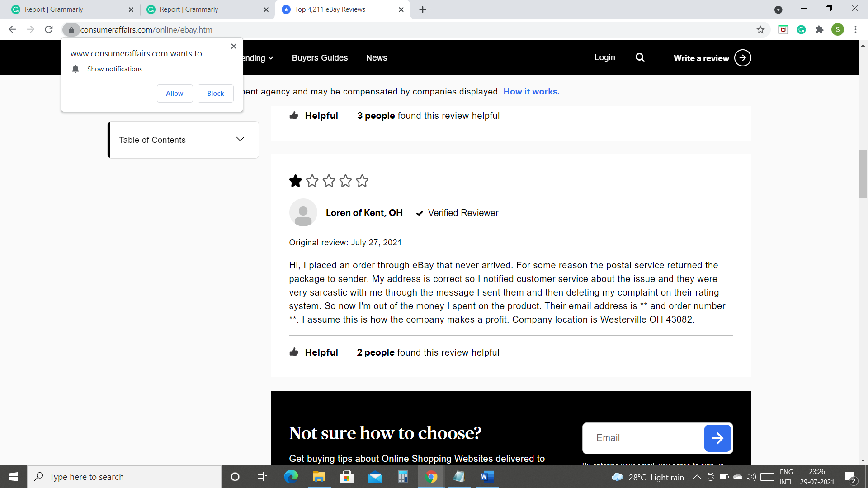Click the weather 28°C Light rain widget
Viewport: 868px width, 488px height.
point(647,477)
